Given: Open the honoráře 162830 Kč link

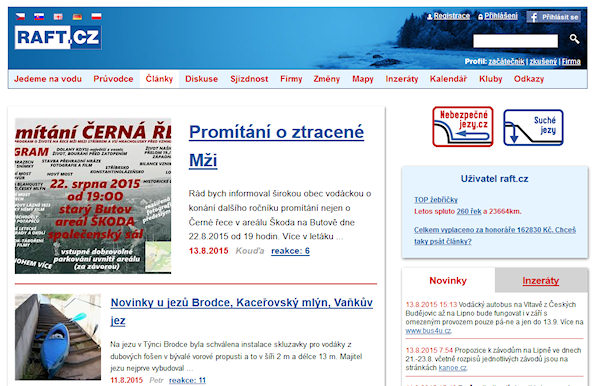Looking at the screenshot, I should (495, 235).
